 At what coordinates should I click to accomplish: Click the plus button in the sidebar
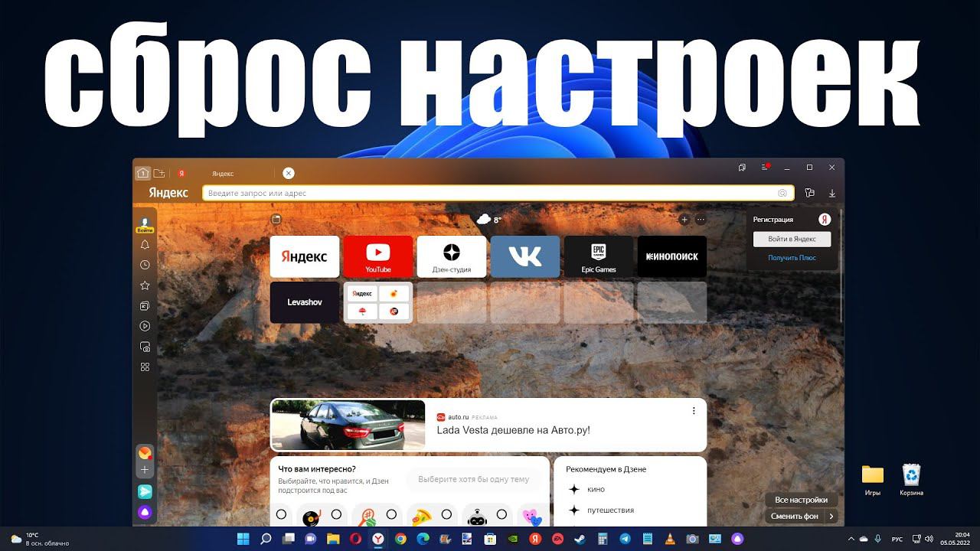tap(145, 470)
